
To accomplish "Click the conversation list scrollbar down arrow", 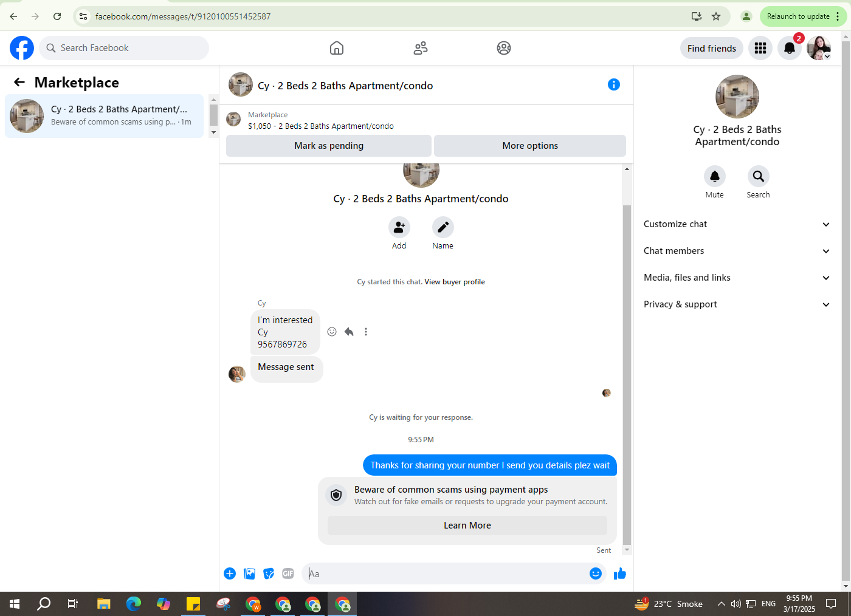I will click(213, 132).
